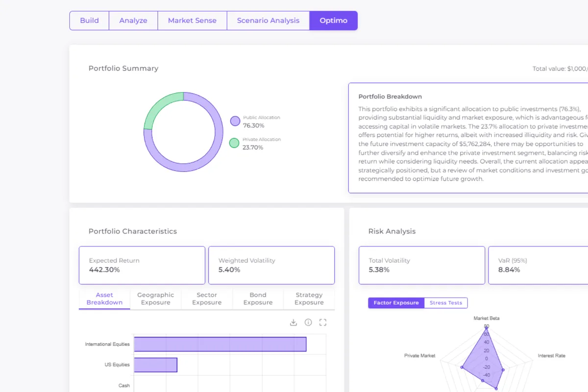Switch to Stress Tests view
This screenshot has width=588, height=392.
tap(445, 303)
